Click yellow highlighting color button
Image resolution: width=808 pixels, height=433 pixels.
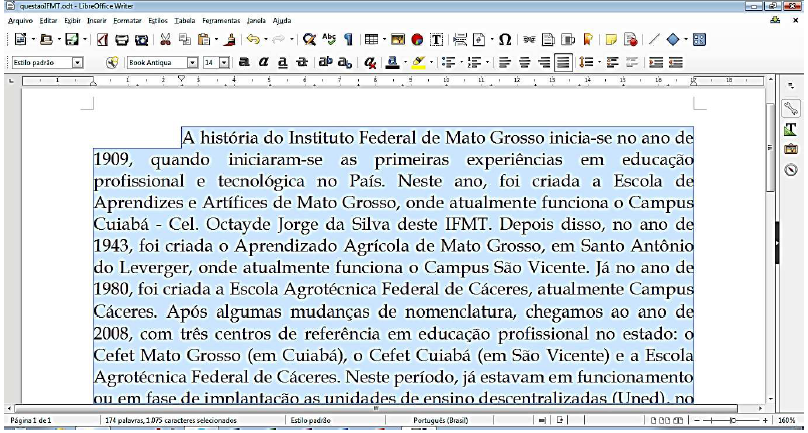tap(418, 62)
